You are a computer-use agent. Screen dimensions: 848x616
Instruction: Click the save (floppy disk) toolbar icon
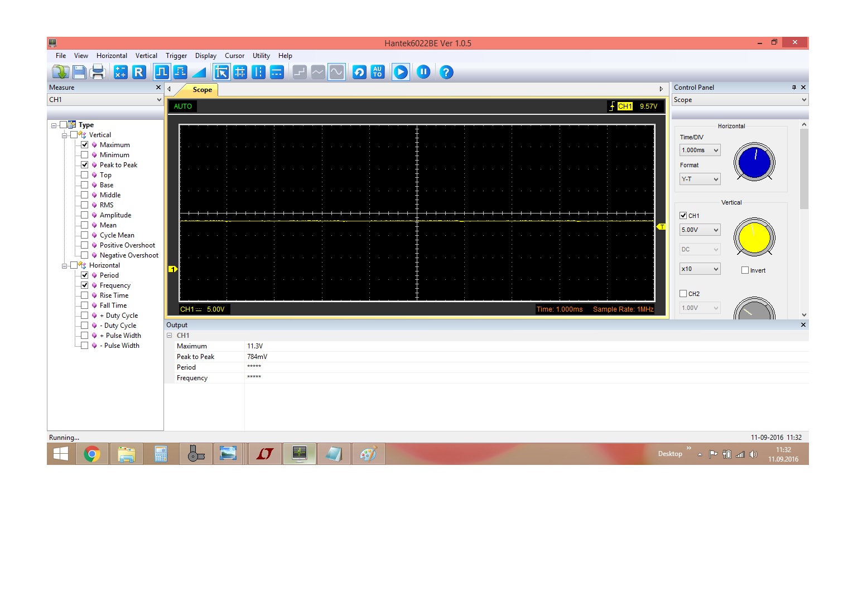(x=79, y=72)
